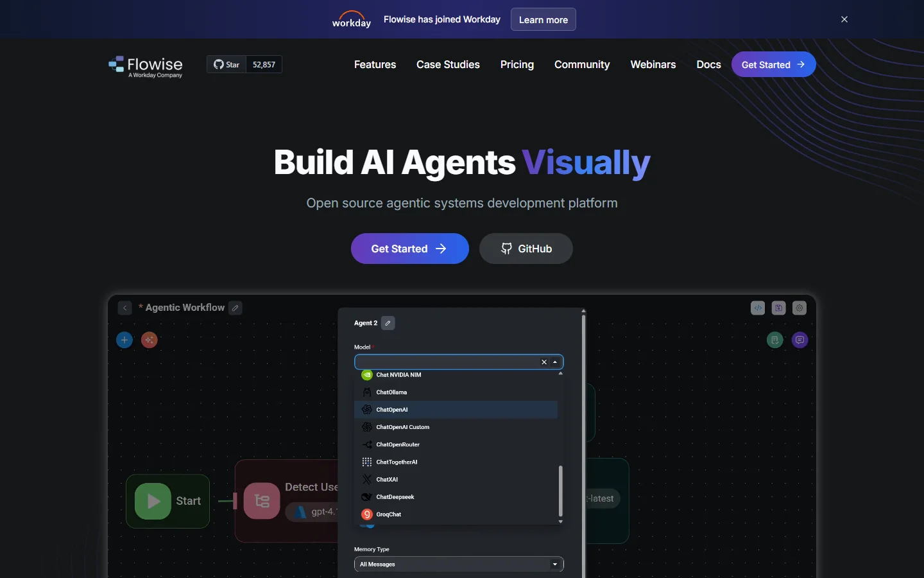This screenshot has width=924, height=578.
Task: Clear the Model field with the X
Action: pos(544,362)
